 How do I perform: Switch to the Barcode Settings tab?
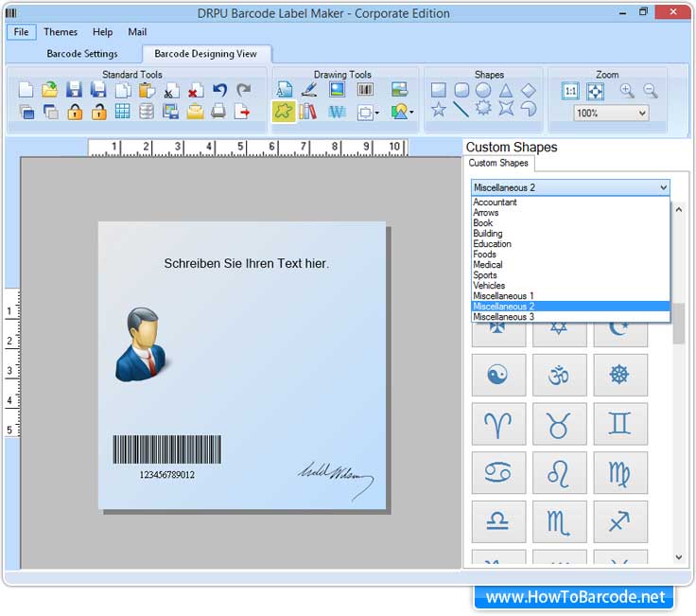(82, 54)
